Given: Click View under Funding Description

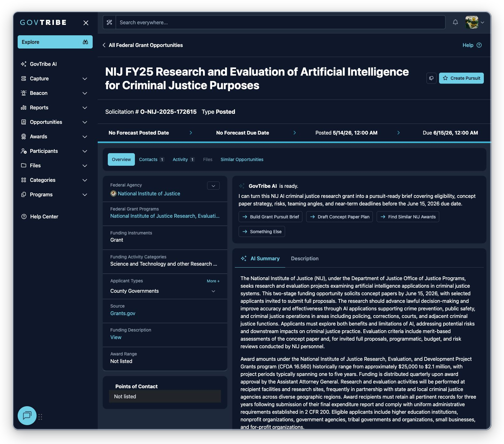Looking at the screenshot, I should tap(116, 337).
